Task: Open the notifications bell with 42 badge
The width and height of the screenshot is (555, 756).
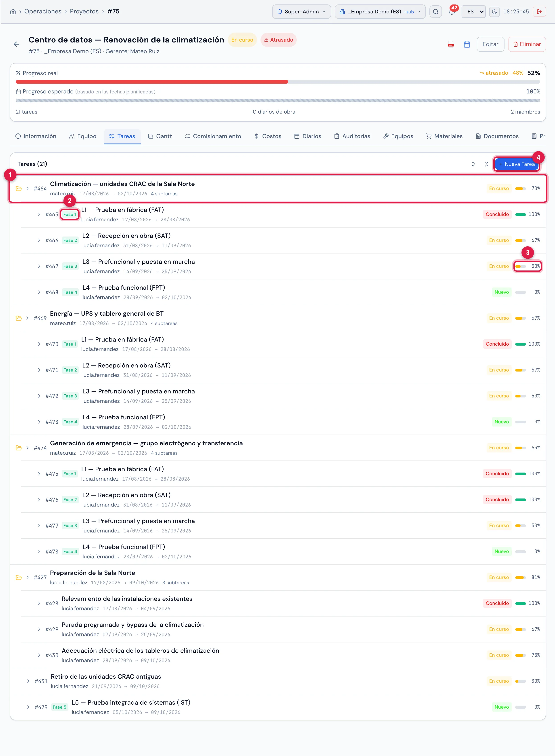Action: [x=452, y=11]
